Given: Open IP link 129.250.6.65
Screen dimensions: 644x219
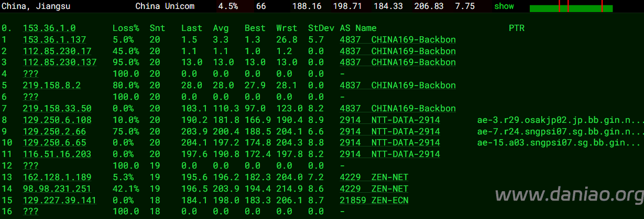Looking at the screenshot, I should point(54,143).
